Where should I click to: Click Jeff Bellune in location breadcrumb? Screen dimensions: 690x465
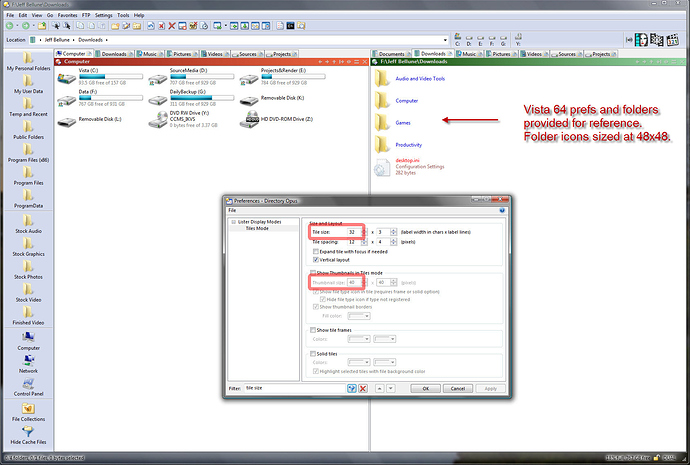[57, 40]
